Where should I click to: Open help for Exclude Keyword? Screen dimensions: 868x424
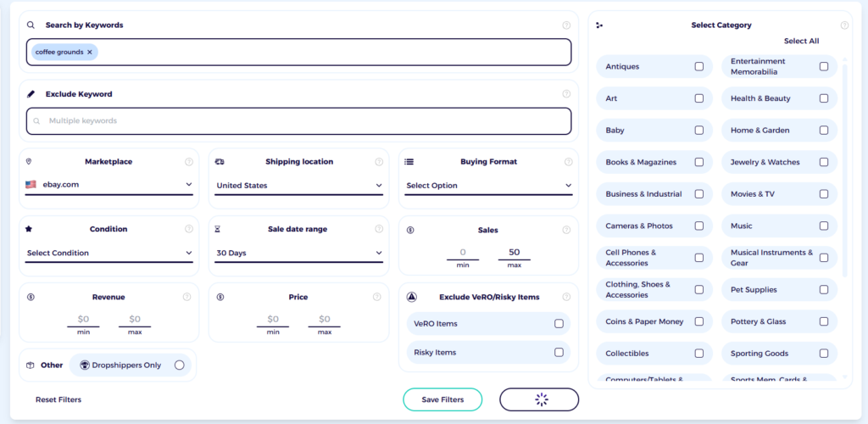(x=566, y=93)
